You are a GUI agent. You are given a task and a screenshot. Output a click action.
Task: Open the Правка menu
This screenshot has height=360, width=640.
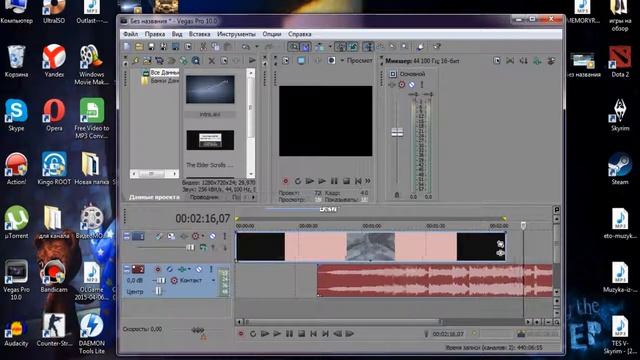155,34
